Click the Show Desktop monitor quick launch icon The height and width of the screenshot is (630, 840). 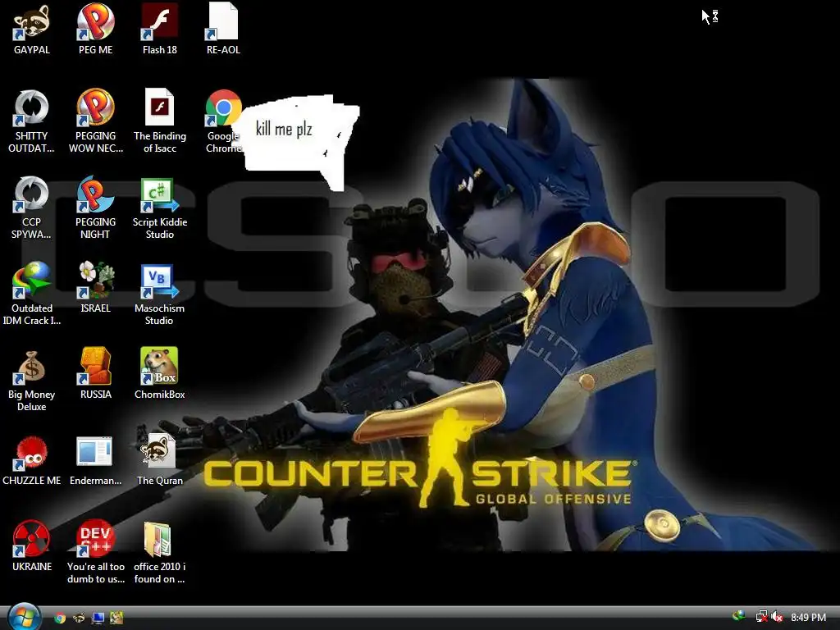(x=98, y=619)
